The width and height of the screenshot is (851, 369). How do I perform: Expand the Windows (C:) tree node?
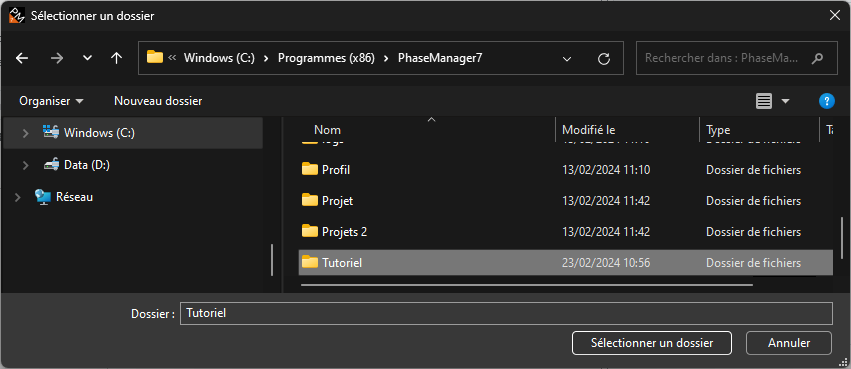tap(26, 133)
